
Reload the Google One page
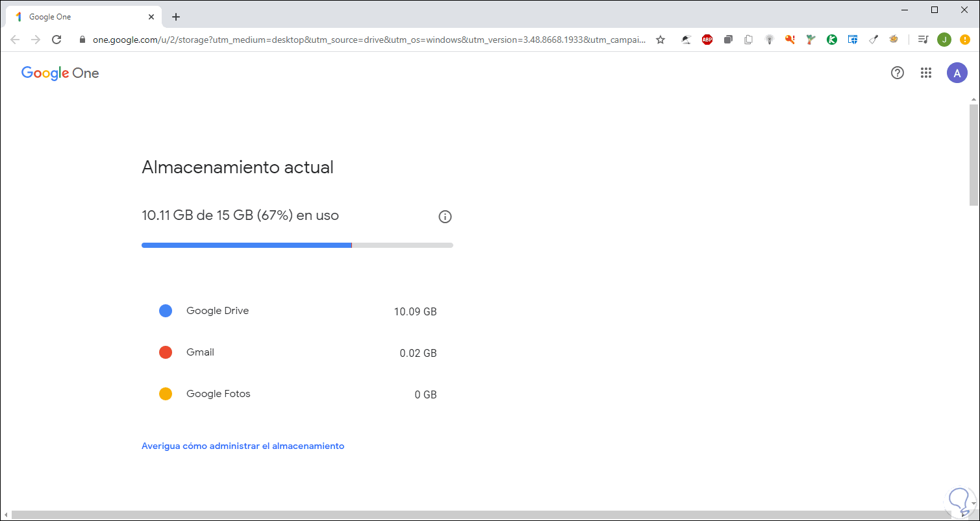pos(57,40)
